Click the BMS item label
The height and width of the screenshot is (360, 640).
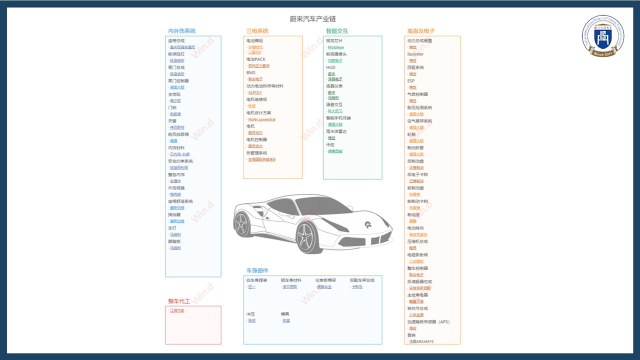[x=251, y=73]
